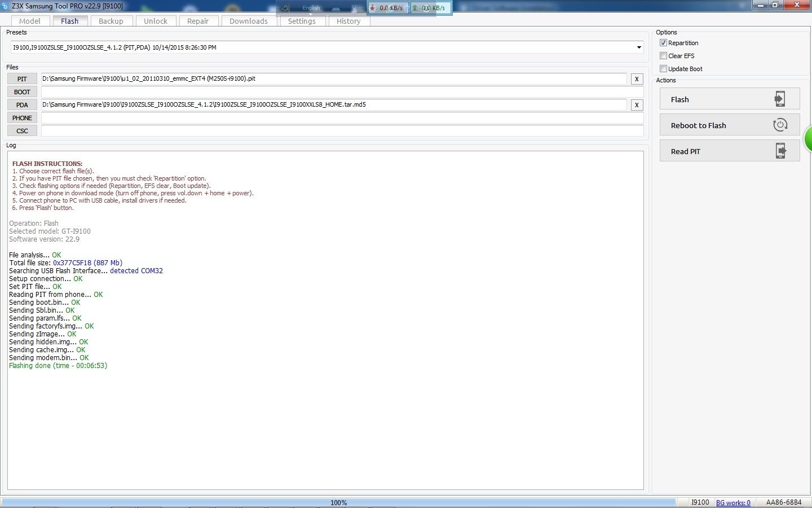Click the Z3X app icon in title bar

coord(5,6)
